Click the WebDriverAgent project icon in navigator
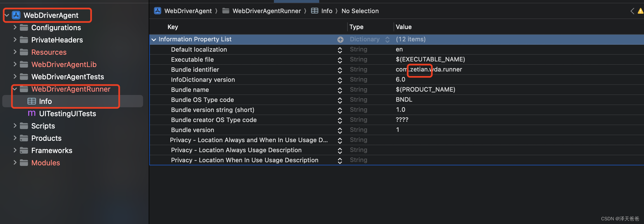The width and height of the screenshot is (644, 224). (16, 15)
